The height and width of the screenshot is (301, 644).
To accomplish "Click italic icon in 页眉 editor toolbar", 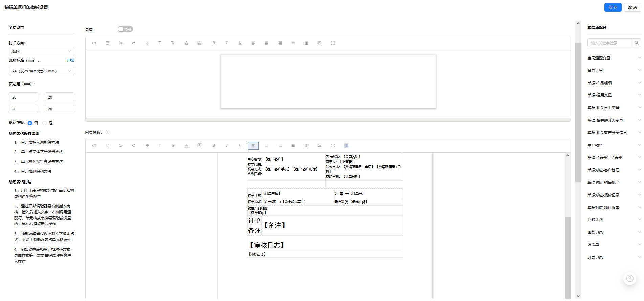I will 226,43.
